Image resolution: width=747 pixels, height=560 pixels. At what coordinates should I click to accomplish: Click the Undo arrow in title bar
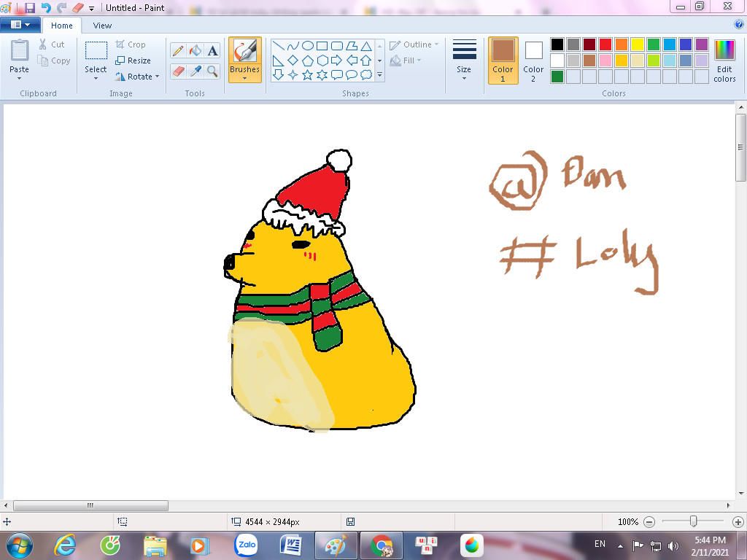[46, 7]
